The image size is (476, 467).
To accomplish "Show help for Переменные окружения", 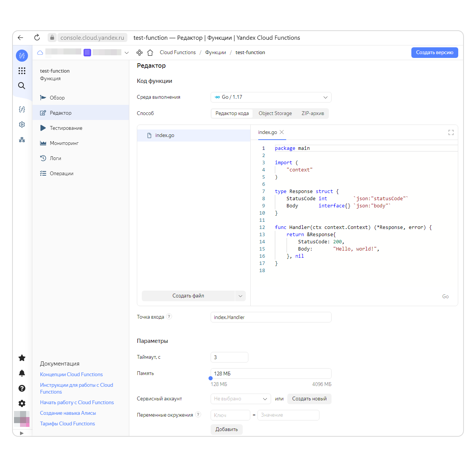I will pos(198,415).
